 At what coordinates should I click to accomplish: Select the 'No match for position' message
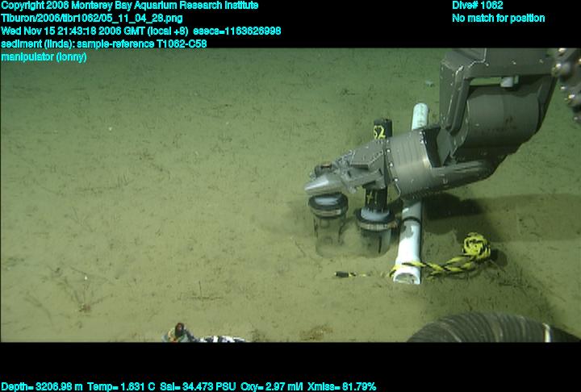pyautogui.click(x=499, y=19)
